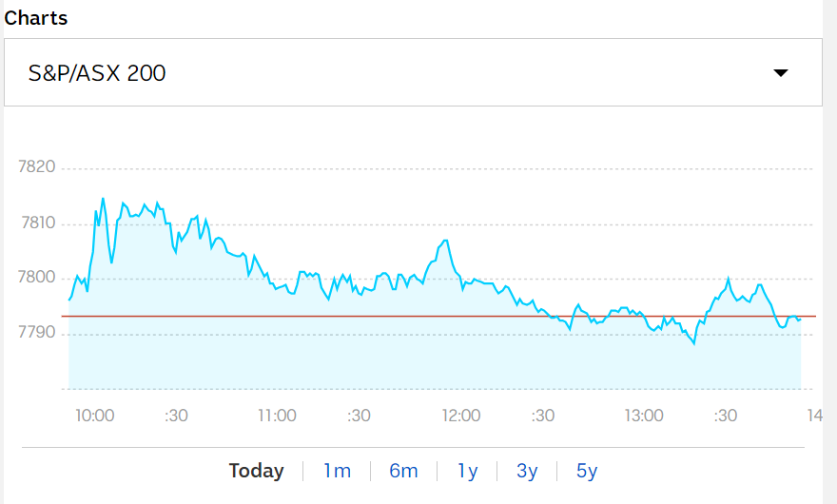837x504 pixels.
Task: Click the 12:00 time axis label
Action: [461, 416]
